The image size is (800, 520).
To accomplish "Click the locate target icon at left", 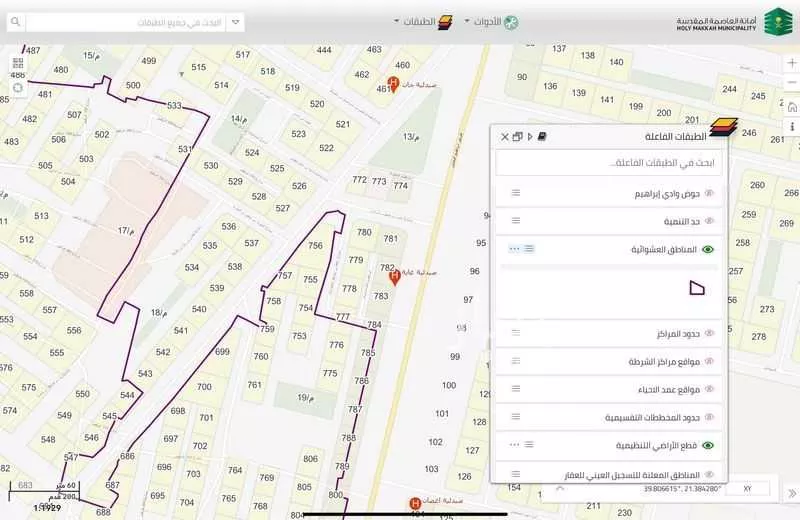I will 18,88.
